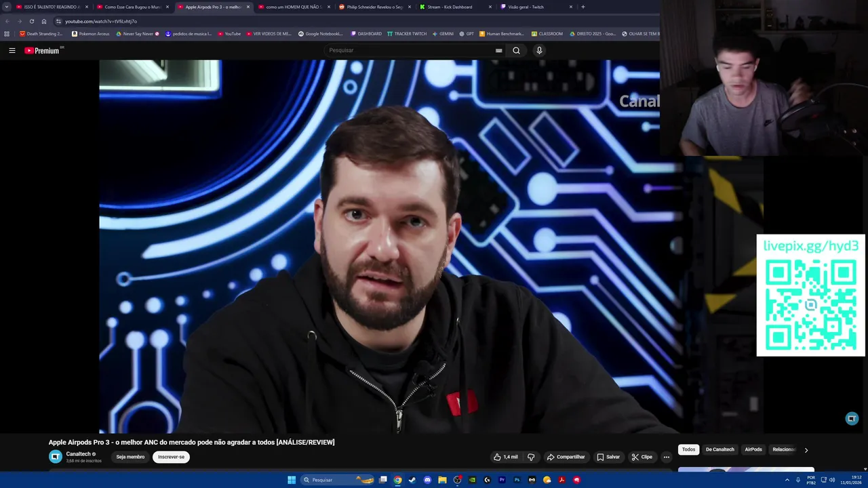Open the clock showing 19:12

click(850, 480)
